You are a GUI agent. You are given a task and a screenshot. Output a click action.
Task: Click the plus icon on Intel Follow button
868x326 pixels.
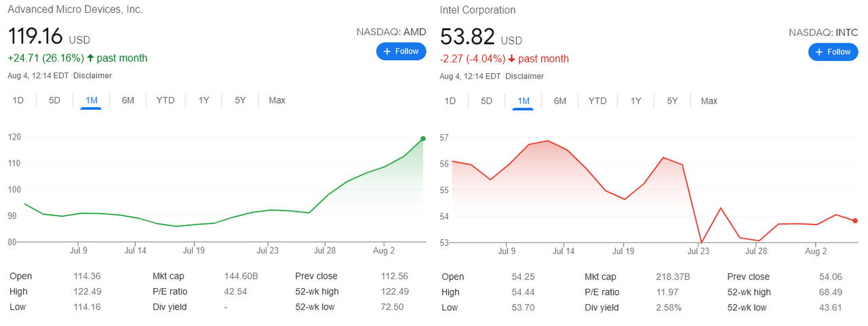tap(819, 52)
